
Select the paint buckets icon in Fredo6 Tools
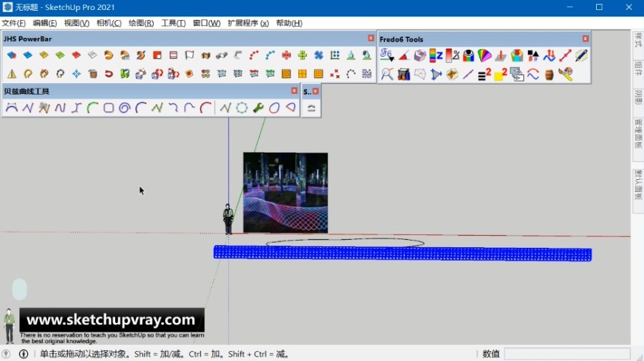coord(404,74)
